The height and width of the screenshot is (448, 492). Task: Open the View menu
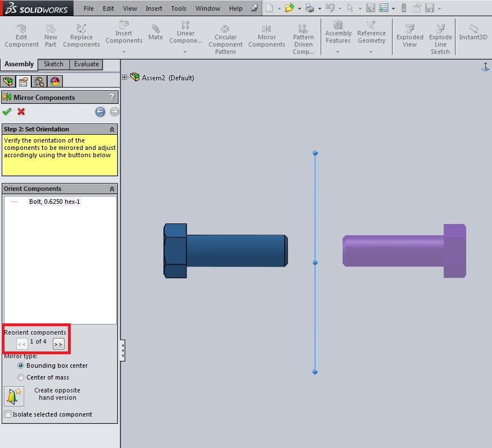[130, 8]
